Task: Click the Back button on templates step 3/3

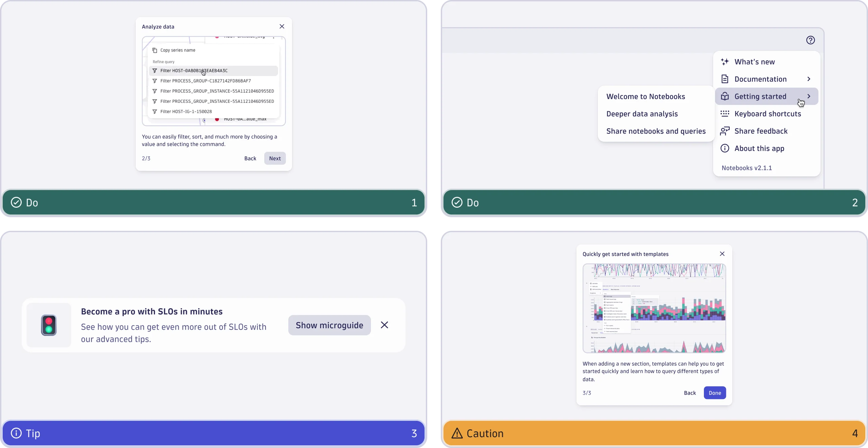Action: [x=690, y=393]
